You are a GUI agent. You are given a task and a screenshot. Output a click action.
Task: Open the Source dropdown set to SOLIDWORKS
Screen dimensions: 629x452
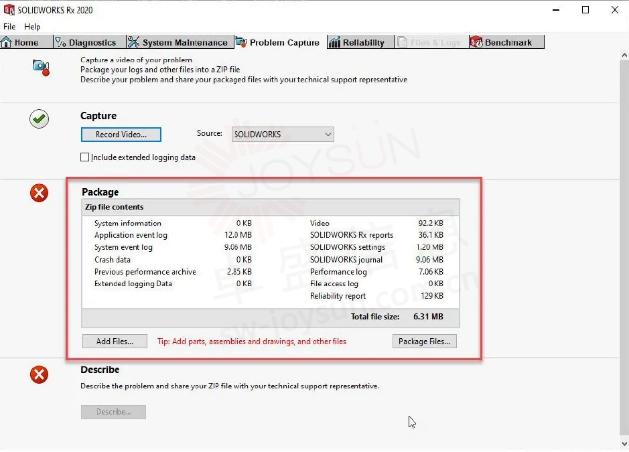click(x=282, y=134)
